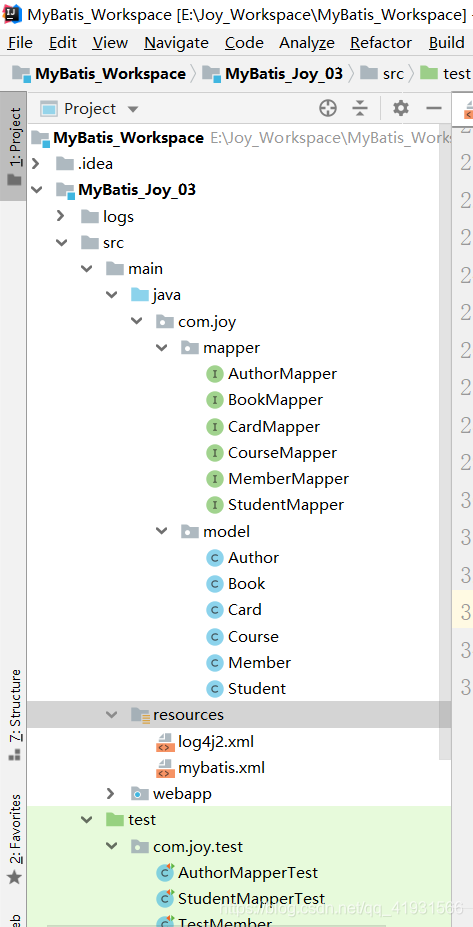This screenshot has width=473, height=927.
Task: Click MyBatis_Joy_03 breadcrumb
Action: (x=273, y=74)
